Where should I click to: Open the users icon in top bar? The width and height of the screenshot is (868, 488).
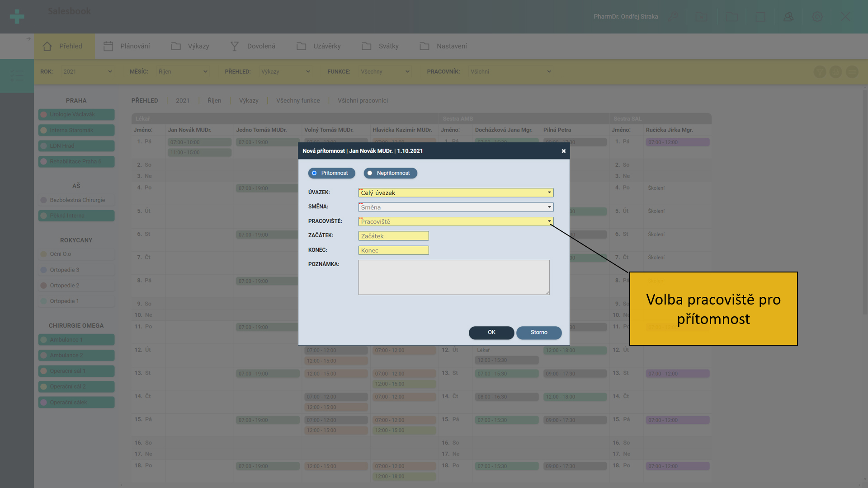tap(788, 17)
